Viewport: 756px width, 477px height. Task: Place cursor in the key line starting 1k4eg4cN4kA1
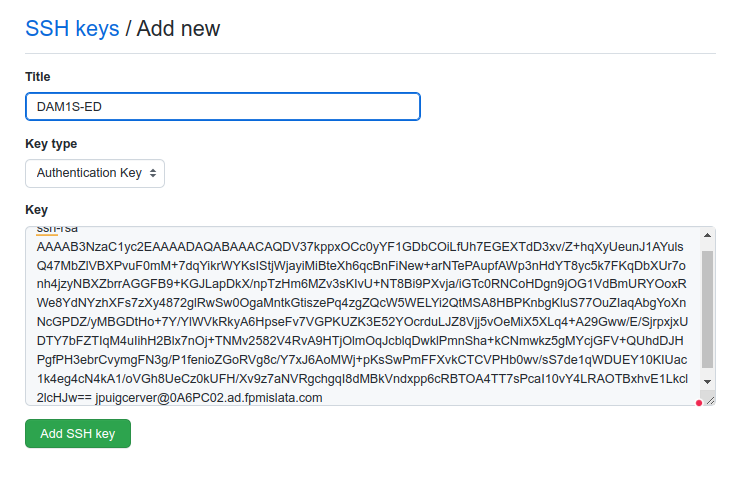362,379
